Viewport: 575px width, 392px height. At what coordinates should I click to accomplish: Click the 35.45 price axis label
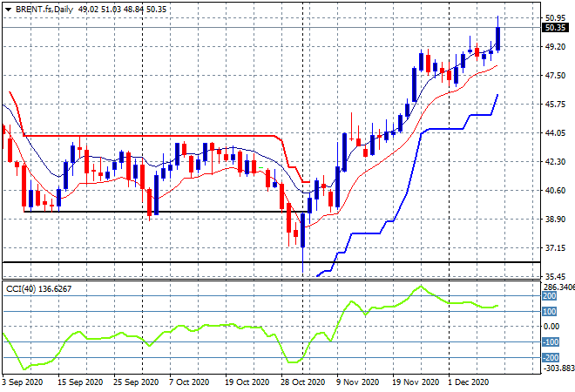555,276
